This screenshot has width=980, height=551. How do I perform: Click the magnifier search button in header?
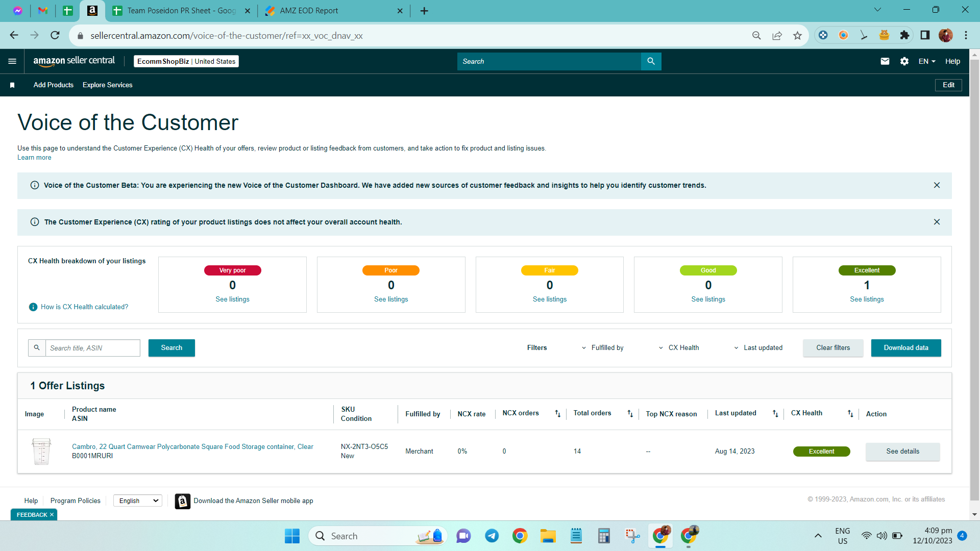click(x=651, y=61)
